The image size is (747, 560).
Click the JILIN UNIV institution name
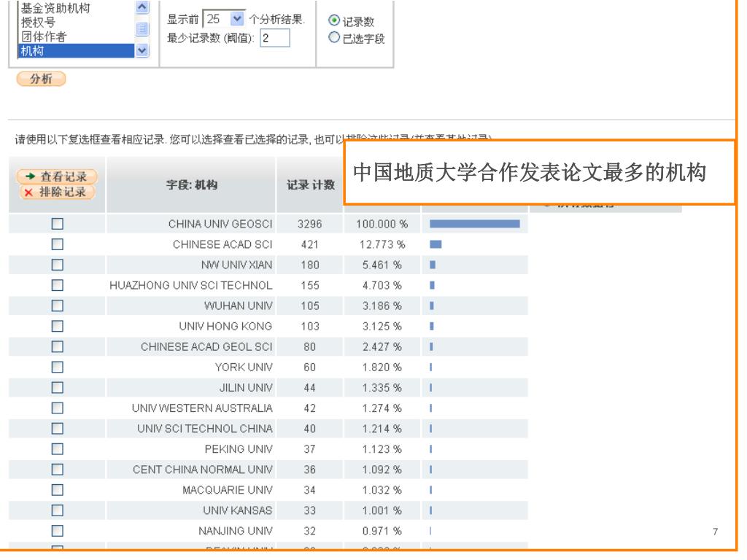tap(246, 388)
